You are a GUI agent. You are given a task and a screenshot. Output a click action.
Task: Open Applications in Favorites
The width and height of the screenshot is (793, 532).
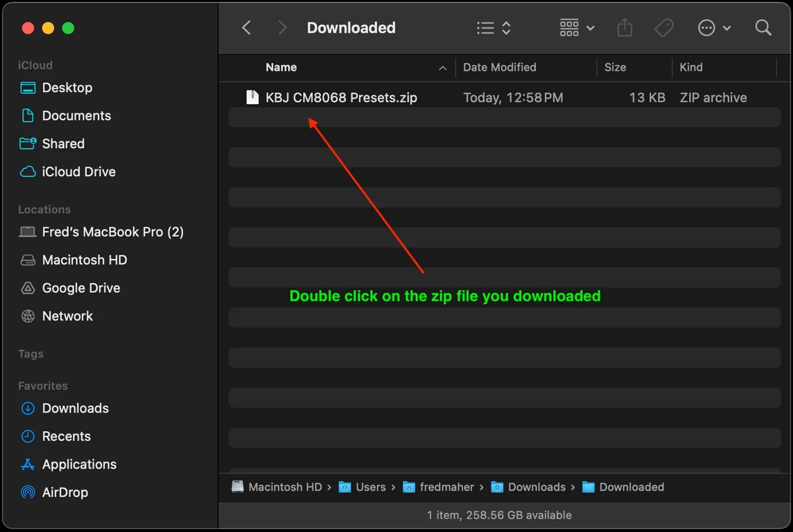click(x=79, y=465)
